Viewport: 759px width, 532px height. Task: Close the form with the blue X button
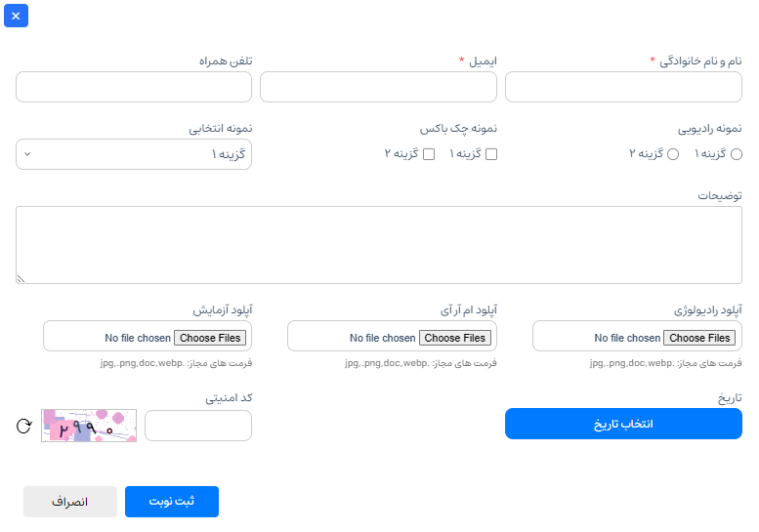16,16
